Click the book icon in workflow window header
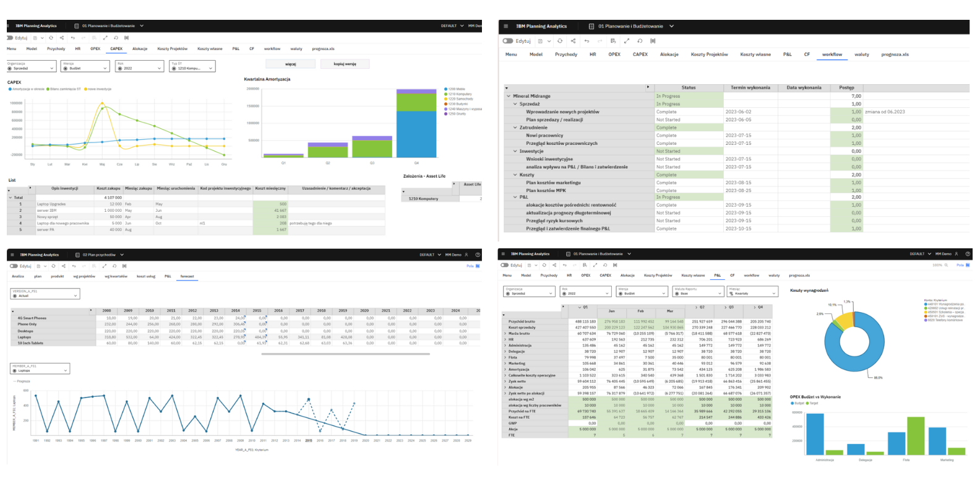This screenshot has height=483, width=980. (x=591, y=26)
